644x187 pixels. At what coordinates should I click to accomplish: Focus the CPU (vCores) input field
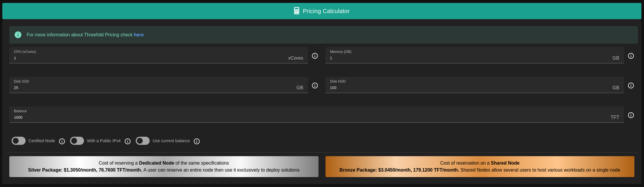tap(145, 58)
